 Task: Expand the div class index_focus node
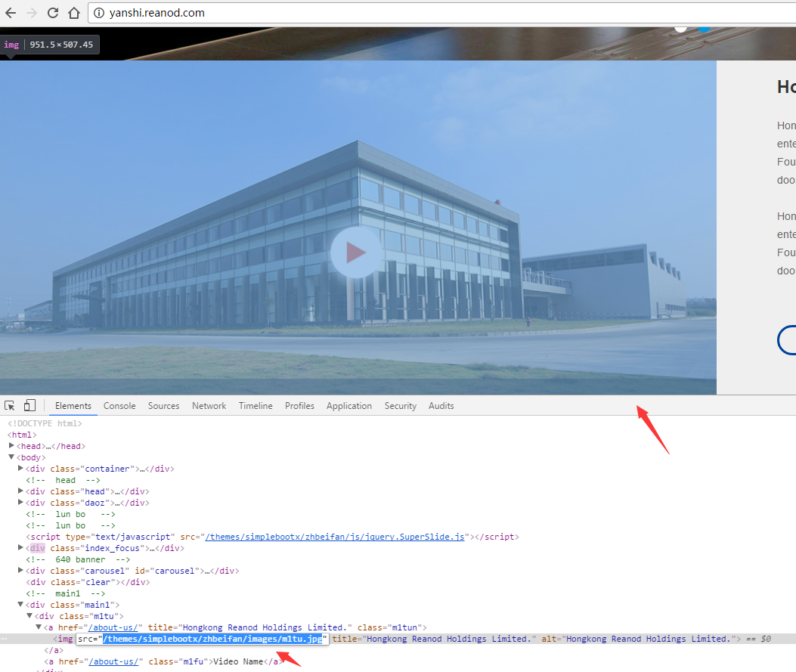[21, 547]
